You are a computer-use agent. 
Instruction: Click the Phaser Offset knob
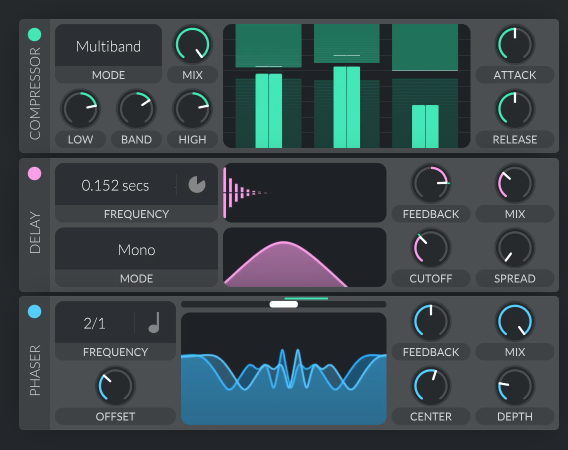(x=115, y=386)
